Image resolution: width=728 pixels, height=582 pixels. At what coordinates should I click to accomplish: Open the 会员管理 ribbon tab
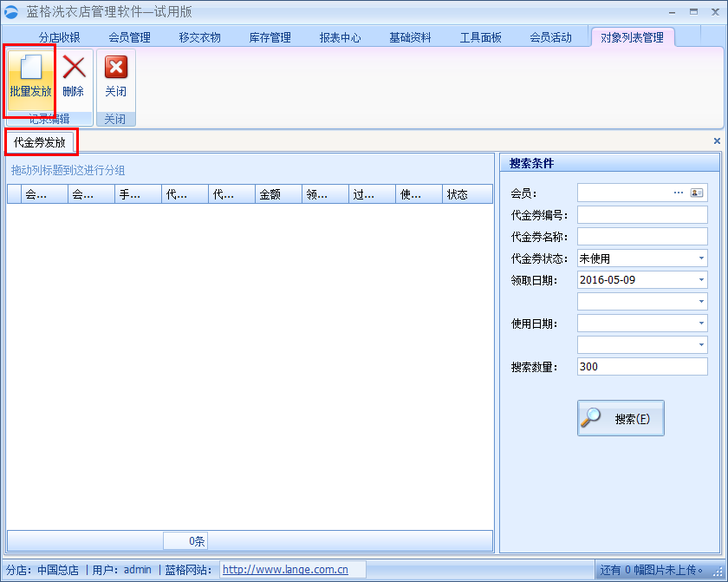tap(129, 37)
